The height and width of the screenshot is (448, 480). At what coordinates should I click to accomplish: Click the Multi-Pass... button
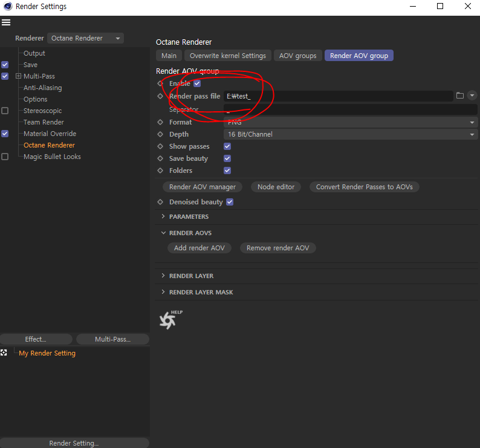pos(112,339)
